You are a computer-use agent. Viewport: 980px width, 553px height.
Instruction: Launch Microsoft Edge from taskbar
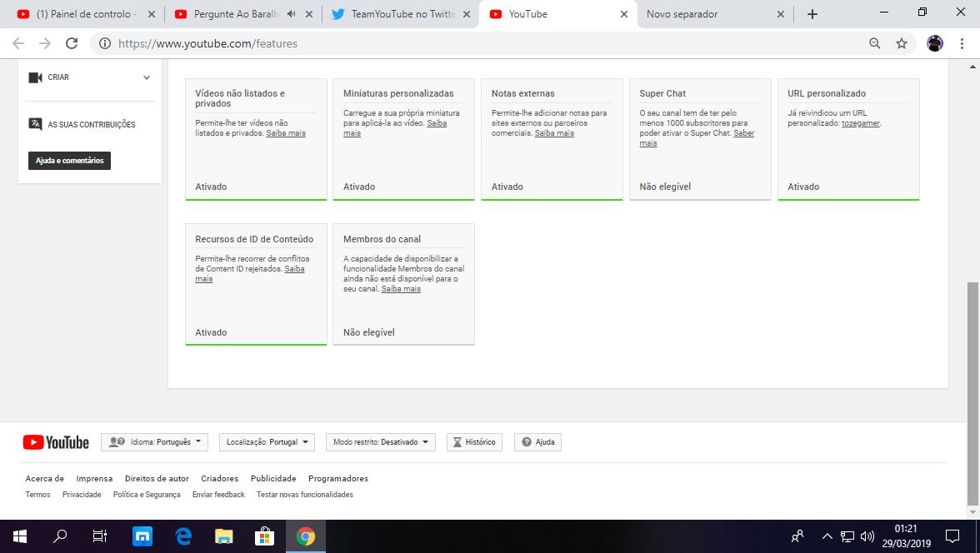click(x=183, y=536)
